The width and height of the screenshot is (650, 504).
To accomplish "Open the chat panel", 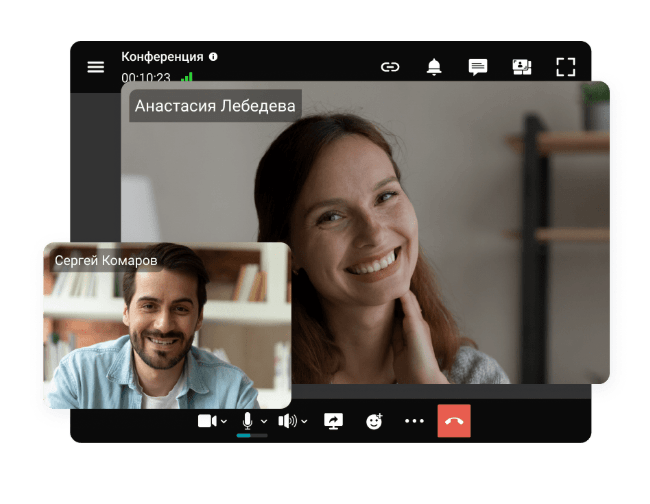I will coord(478,67).
